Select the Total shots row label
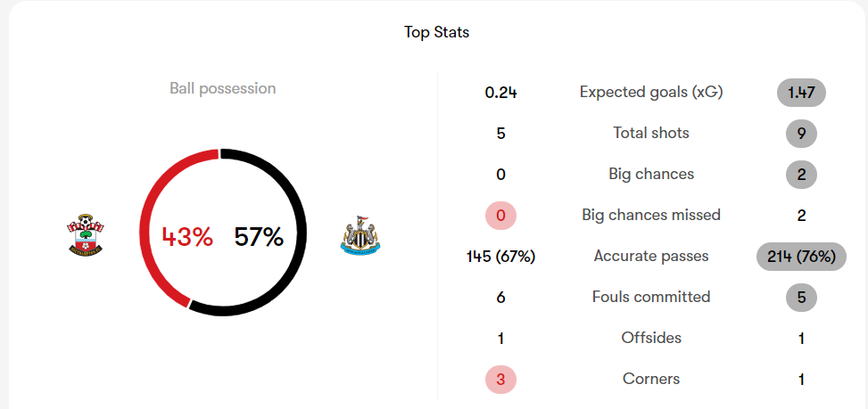This screenshot has width=868, height=409. point(651,133)
